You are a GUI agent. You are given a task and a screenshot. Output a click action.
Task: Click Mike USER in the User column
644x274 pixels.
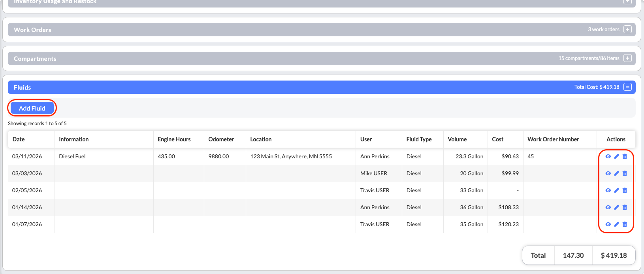tap(374, 173)
